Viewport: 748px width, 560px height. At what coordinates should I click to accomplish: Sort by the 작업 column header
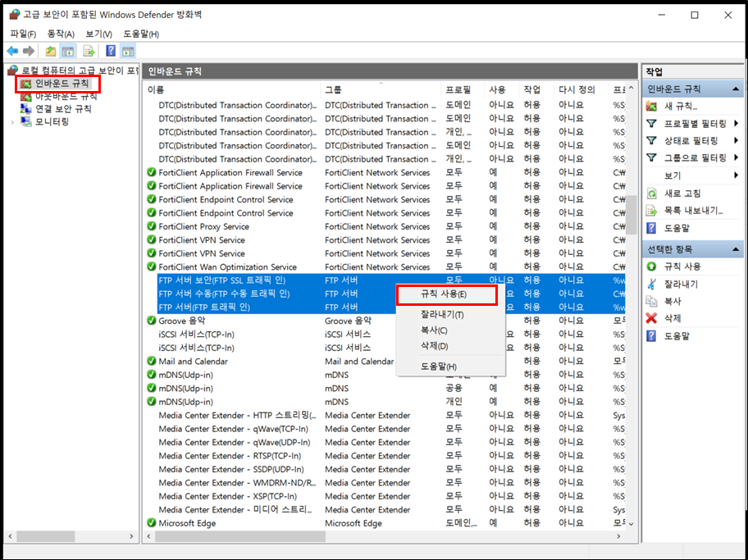(x=537, y=89)
